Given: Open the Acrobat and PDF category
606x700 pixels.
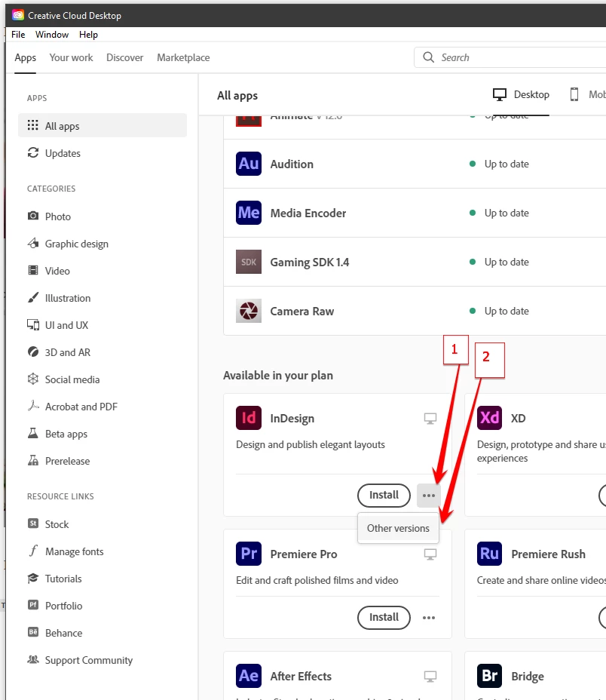Looking at the screenshot, I should tap(81, 407).
